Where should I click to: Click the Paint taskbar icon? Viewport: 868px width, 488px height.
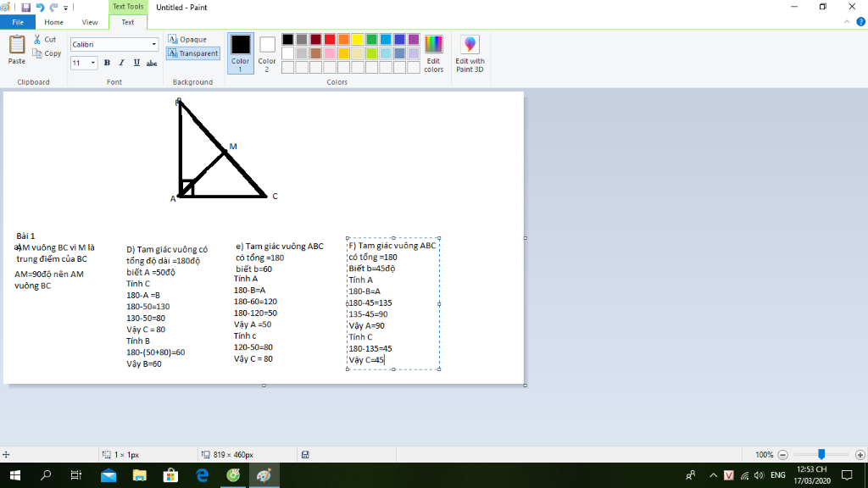(x=264, y=475)
